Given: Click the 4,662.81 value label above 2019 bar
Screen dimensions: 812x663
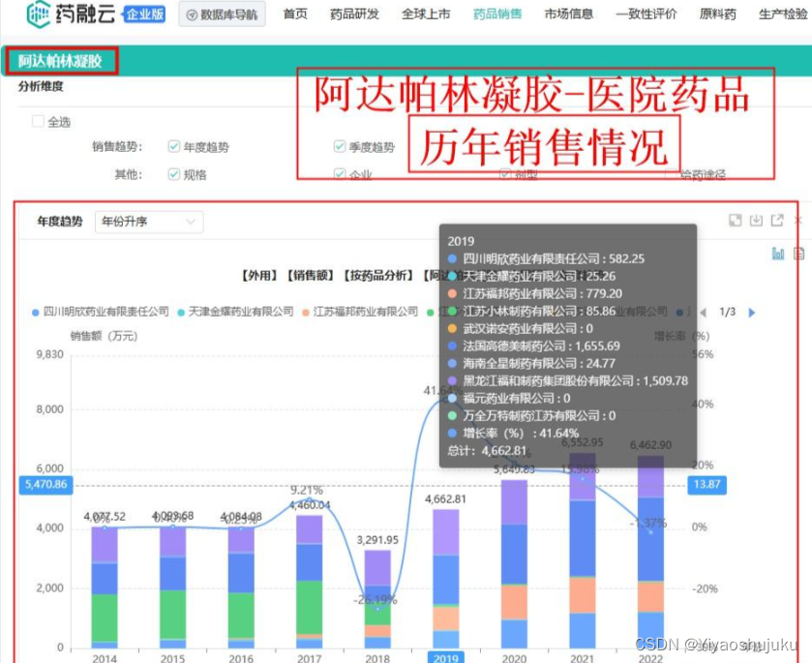Looking at the screenshot, I should point(445,499).
